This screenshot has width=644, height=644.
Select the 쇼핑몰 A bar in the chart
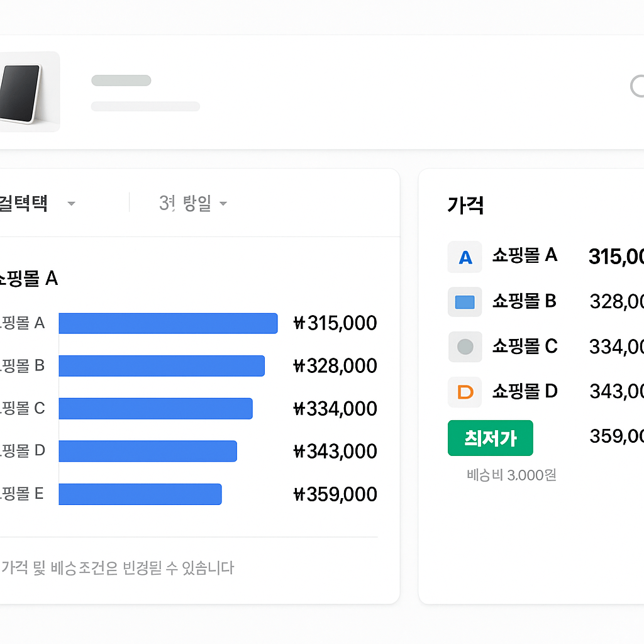click(x=167, y=323)
